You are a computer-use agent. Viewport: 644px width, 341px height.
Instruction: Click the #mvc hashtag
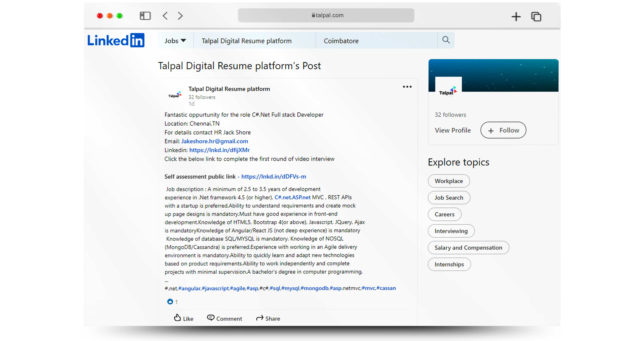click(x=368, y=288)
